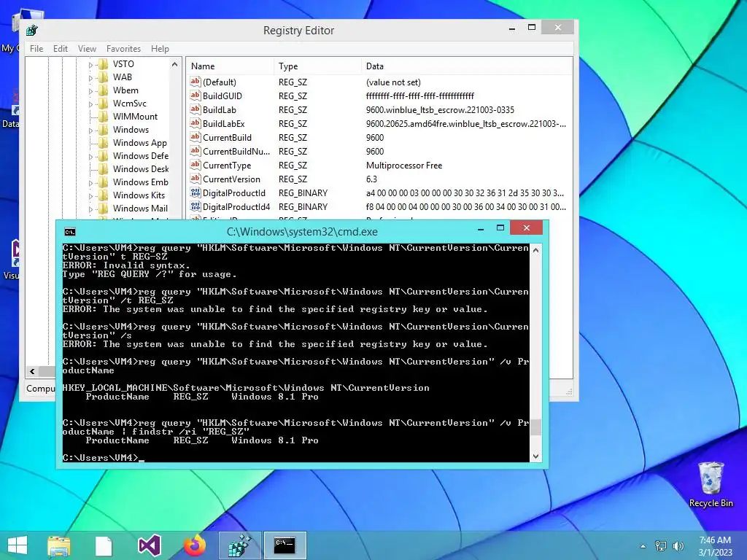
Task: Click the REG_BINARY type of DigitalProductId
Action: tap(303, 192)
